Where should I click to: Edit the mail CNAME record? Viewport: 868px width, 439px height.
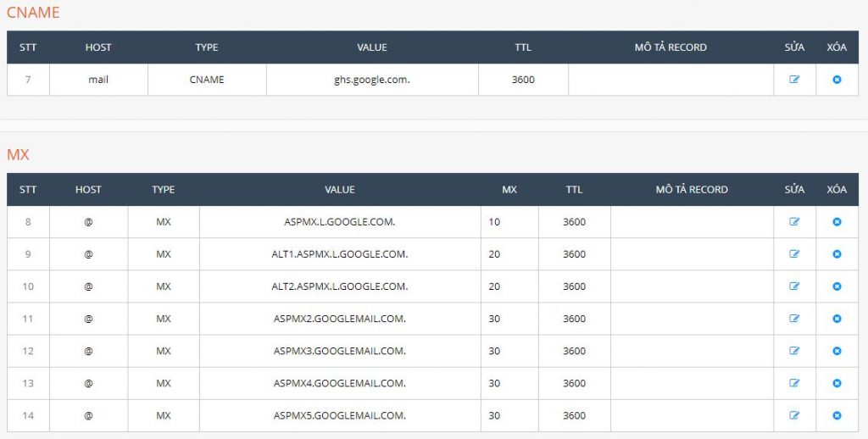coord(794,79)
